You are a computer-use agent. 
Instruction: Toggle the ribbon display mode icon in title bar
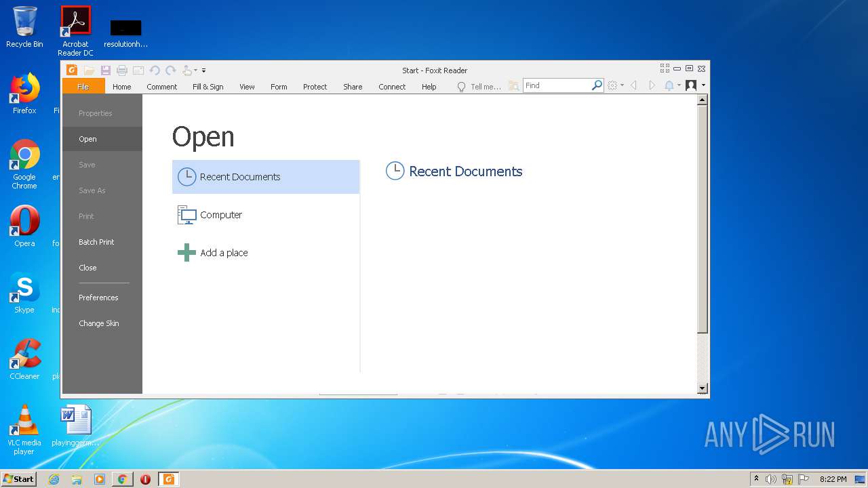665,68
